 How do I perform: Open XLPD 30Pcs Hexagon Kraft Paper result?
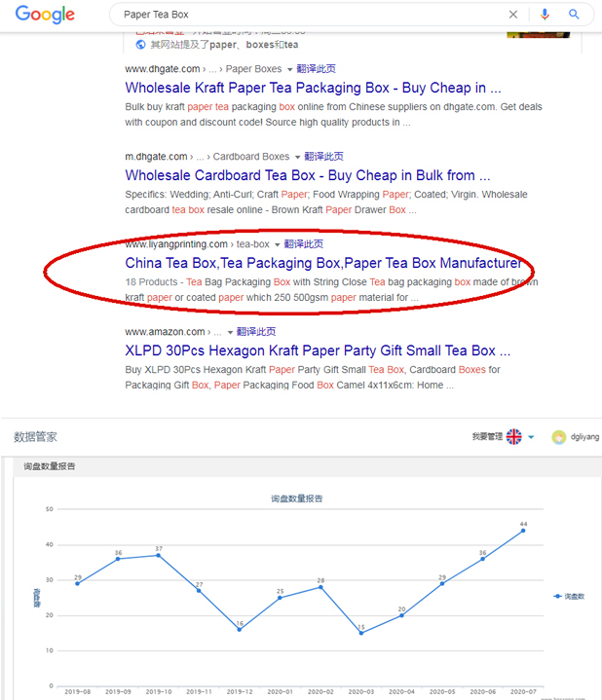(318, 350)
